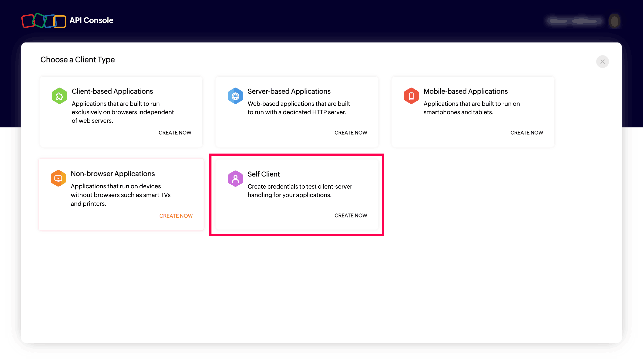The width and height of the screenshot is (643, 364).
Task: Click the purple Self Client person icon
Action: point(235,179)
